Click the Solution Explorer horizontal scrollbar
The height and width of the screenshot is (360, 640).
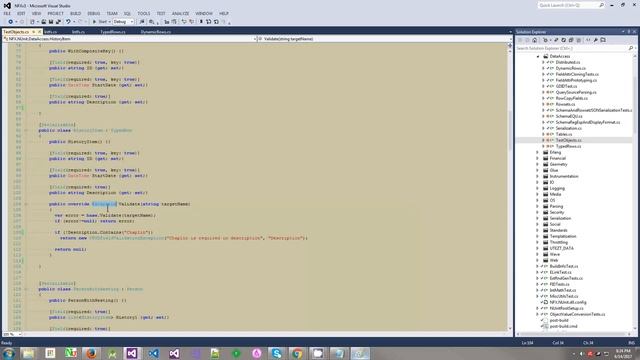pos(573,334)
